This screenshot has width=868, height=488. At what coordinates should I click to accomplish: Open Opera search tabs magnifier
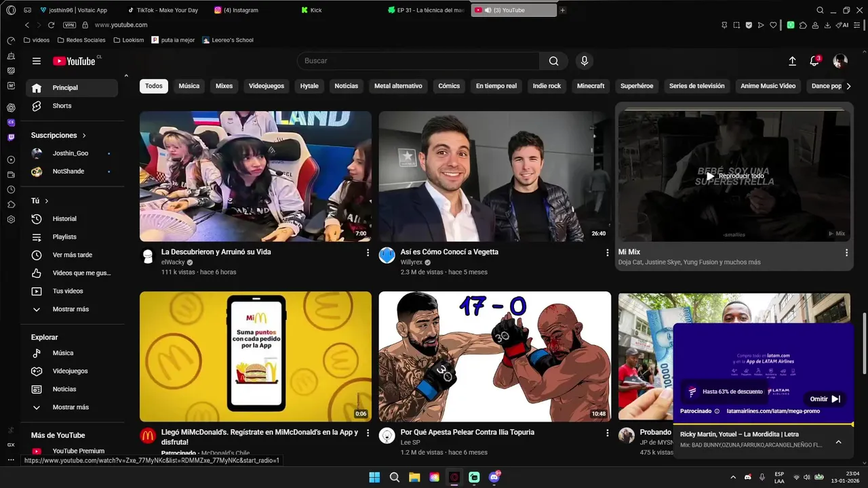pyautogui.click(x=820, y=10)
